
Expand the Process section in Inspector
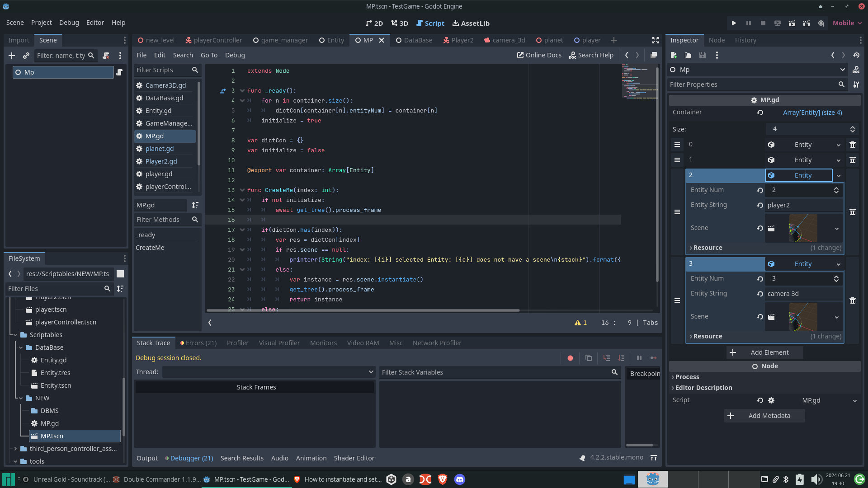(687, 377)
